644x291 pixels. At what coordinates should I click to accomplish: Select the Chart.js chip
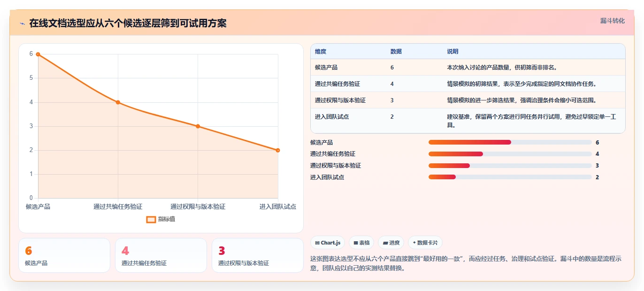point(328,243)
